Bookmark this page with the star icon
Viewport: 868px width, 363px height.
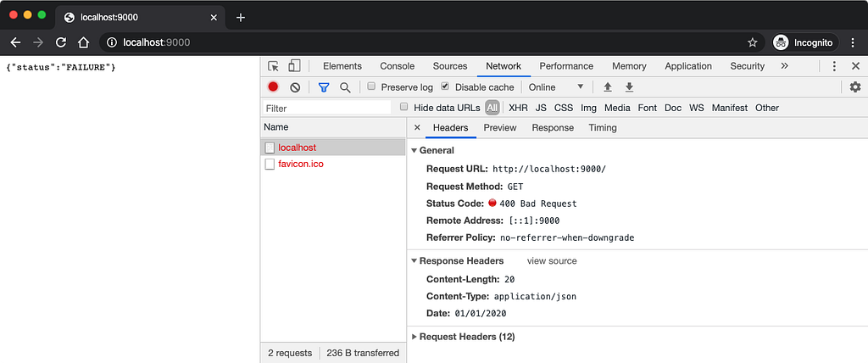click(753, 42)
